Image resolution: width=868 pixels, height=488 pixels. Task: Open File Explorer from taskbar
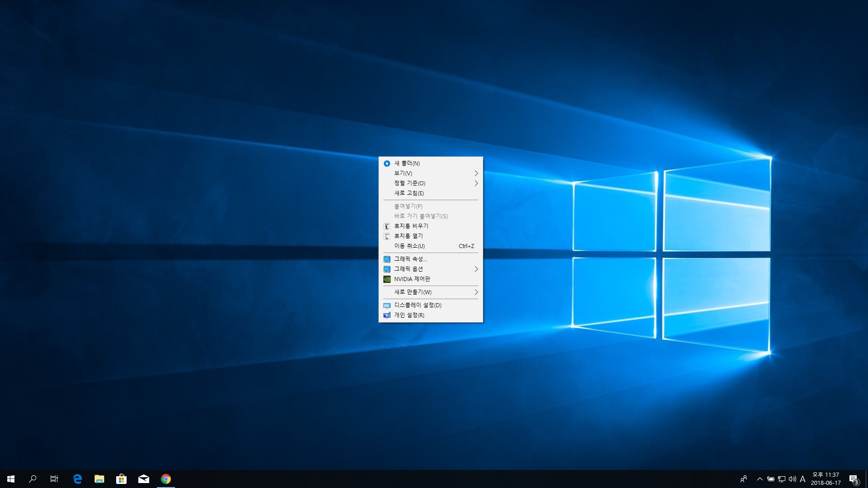click(x=99, y=479)
